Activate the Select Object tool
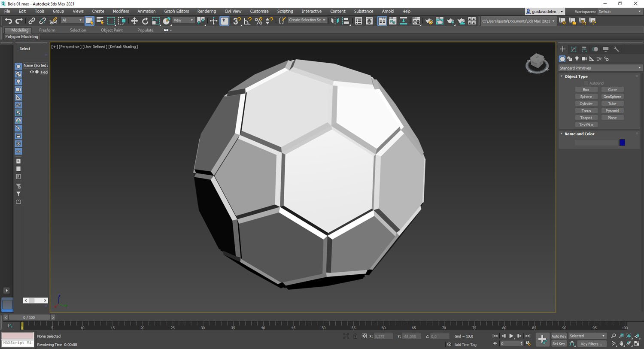This screenshot has height=349, width=644. click(89, 21)
